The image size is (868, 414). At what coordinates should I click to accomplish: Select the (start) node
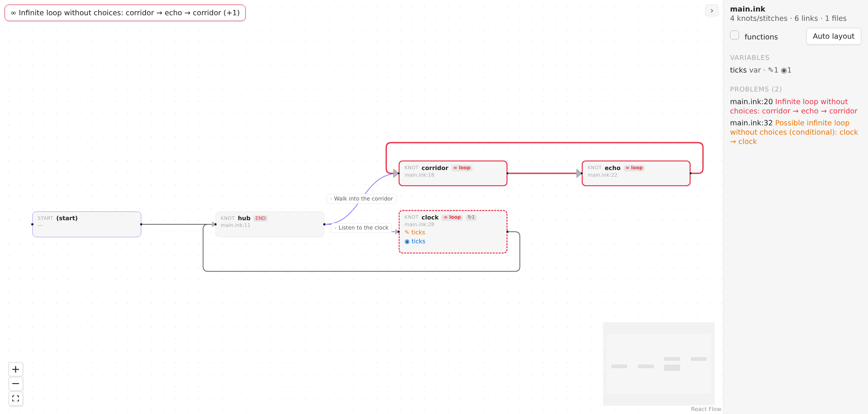(87, 224)
